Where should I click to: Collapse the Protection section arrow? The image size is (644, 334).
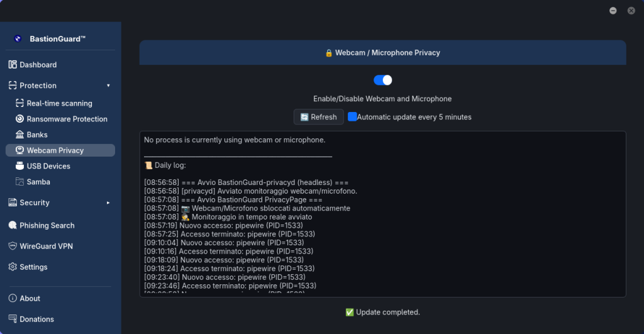[x=108, y=86]
